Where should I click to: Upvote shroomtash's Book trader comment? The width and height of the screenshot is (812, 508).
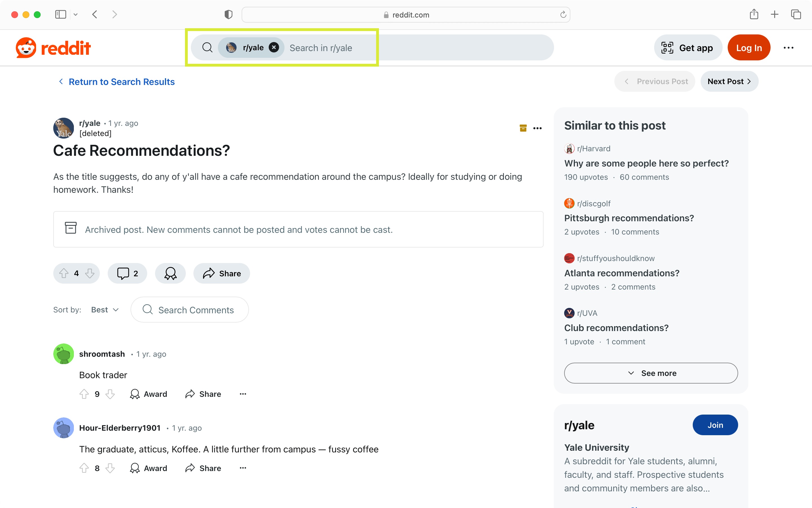click(84, 394)
